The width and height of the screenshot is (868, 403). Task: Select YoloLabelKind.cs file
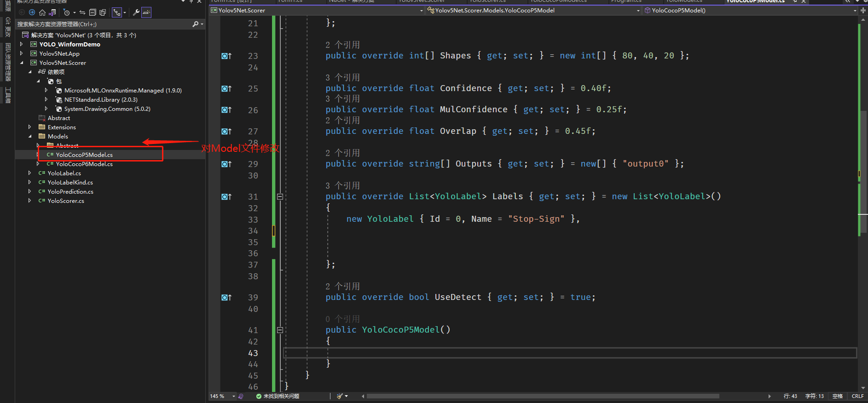point(70,182)
